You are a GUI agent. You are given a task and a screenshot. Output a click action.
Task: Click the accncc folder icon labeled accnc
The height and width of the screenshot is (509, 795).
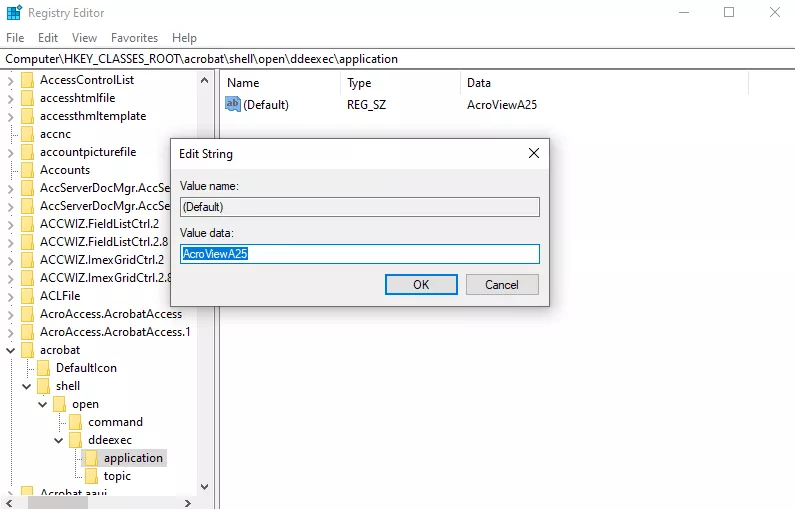27,134
